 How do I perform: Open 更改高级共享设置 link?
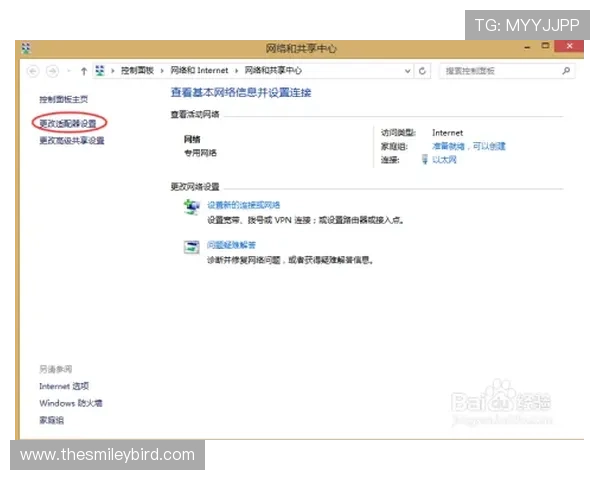point(72,140)
